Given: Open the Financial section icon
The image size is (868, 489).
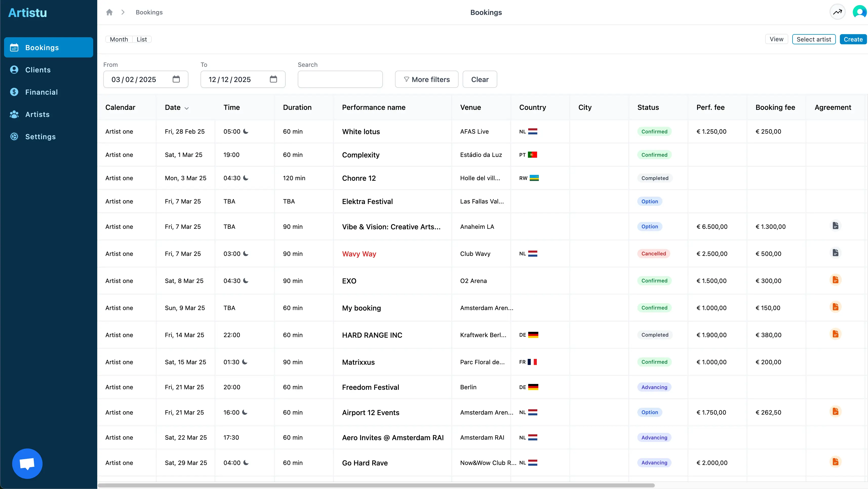Looking at the screenshot, I should [x=14, y=92].
